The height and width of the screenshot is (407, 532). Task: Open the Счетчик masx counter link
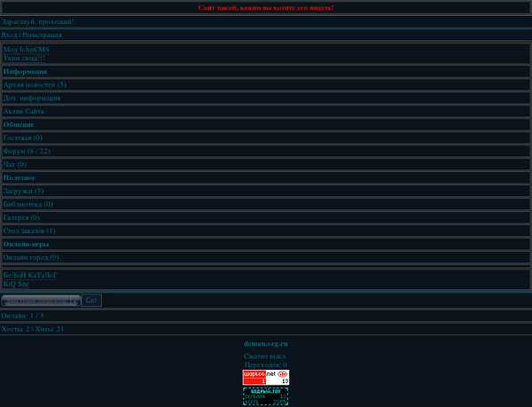tap(264, 356)
